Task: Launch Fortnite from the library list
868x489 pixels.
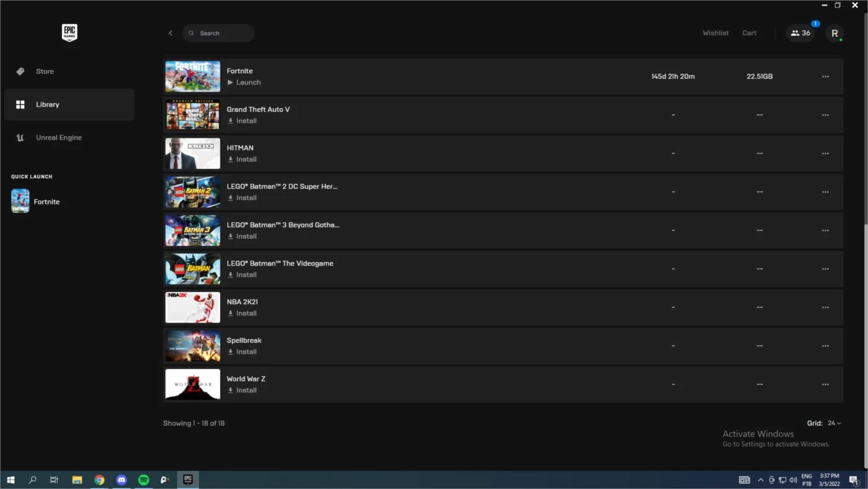Action: pyautogui.click(x=244, y=83)
